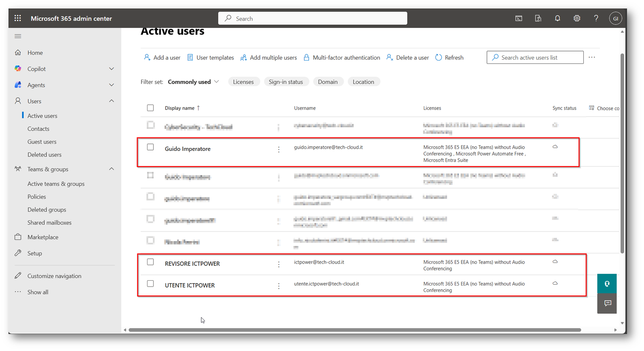Expand the Agents navigation section
Screen dimensions: 644x351
click(112, 85)
